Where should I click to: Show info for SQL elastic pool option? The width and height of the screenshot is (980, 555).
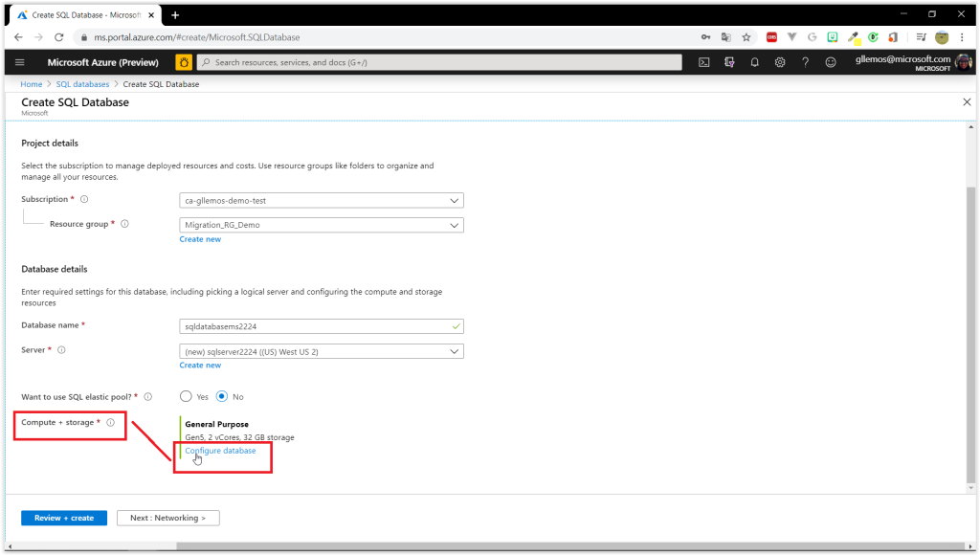click(x=148, y=397)
